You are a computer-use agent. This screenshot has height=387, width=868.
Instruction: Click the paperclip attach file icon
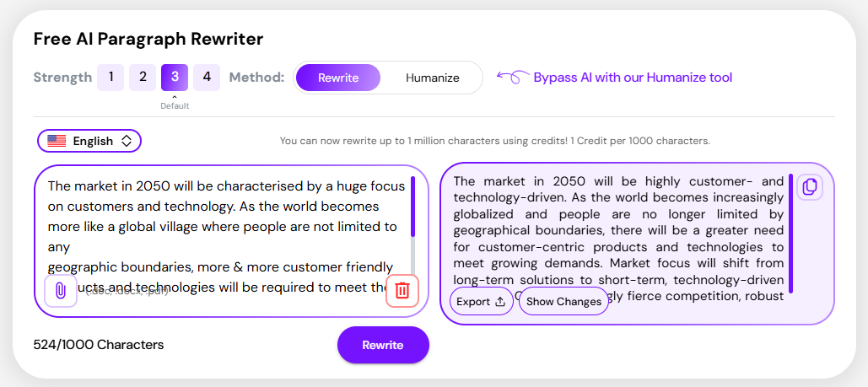pyautogui.click(x=61, y=291)
